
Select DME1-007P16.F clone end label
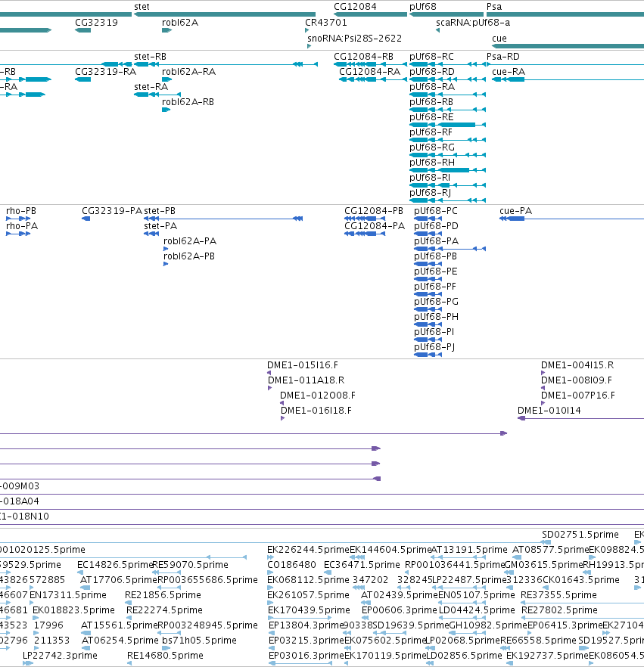click(578, 396)
